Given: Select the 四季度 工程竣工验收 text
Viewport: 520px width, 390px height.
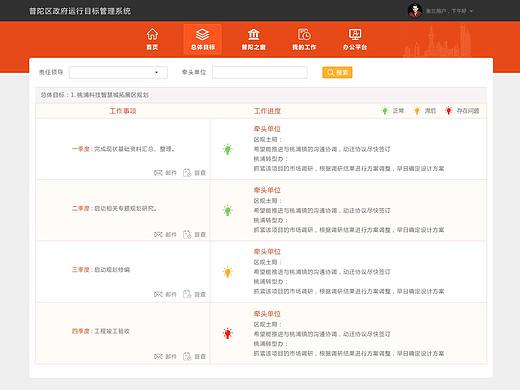Looking at the screenshot, I should 112,331.
